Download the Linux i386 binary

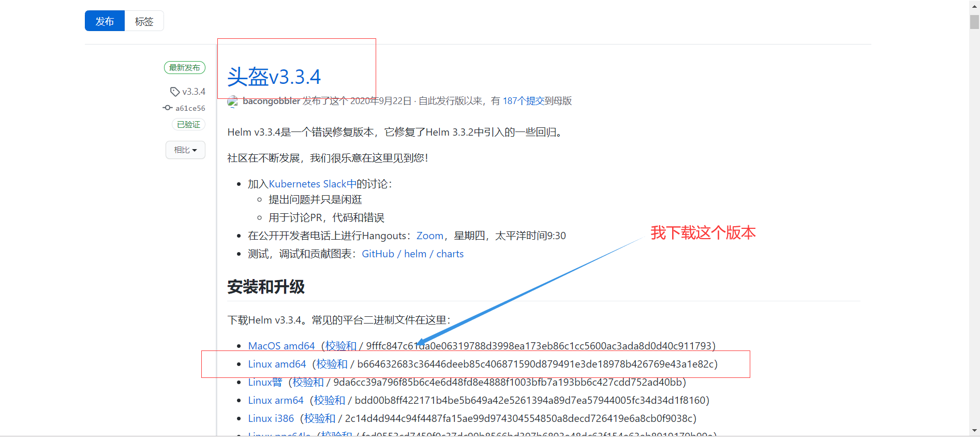pos(271,418)
